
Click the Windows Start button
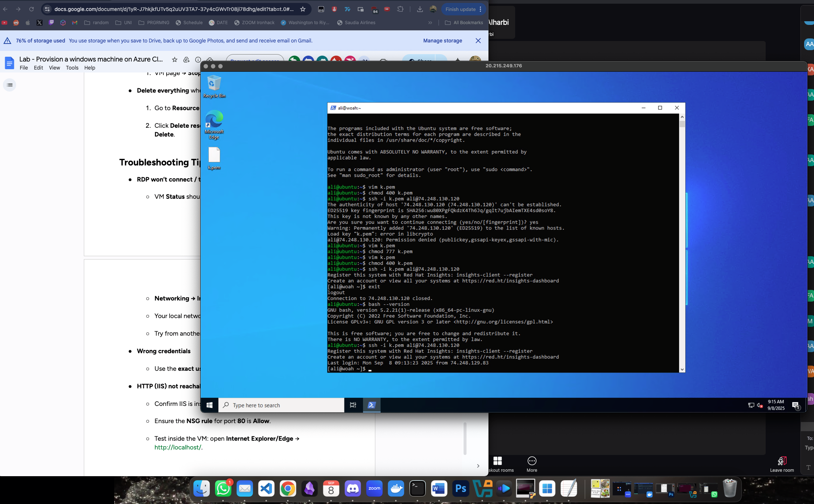point(209,405)
